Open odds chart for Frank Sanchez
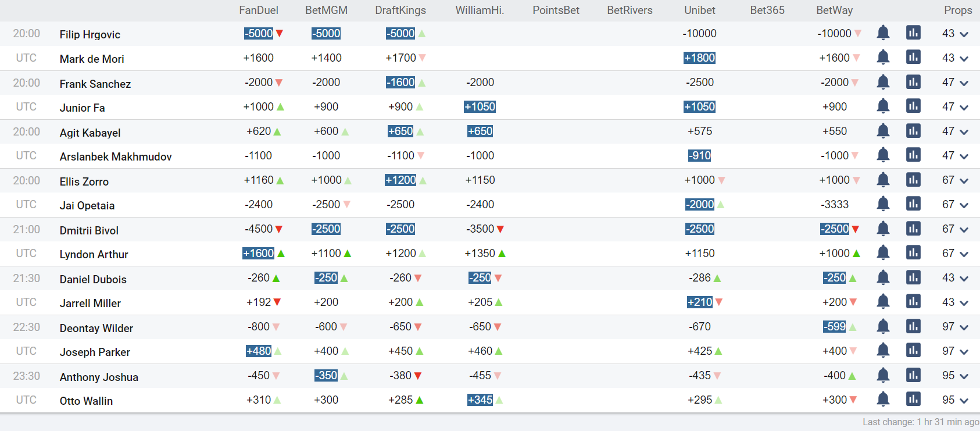The height and width of the screenshot is (431, 980). (913, 81)
